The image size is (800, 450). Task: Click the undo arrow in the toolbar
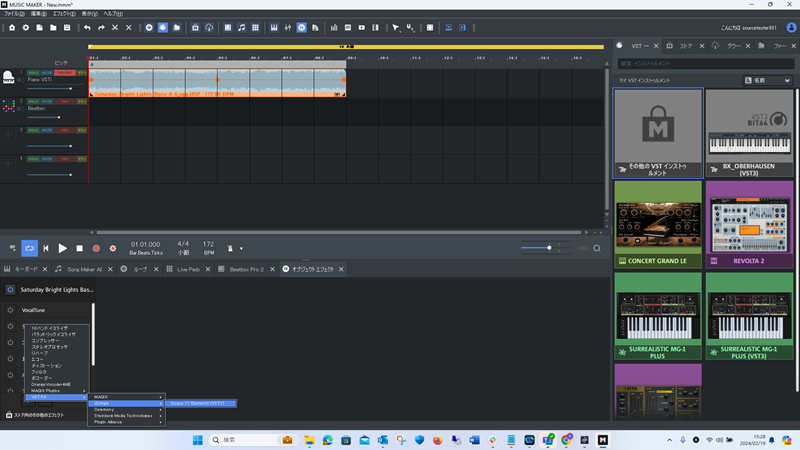(87, 28)
